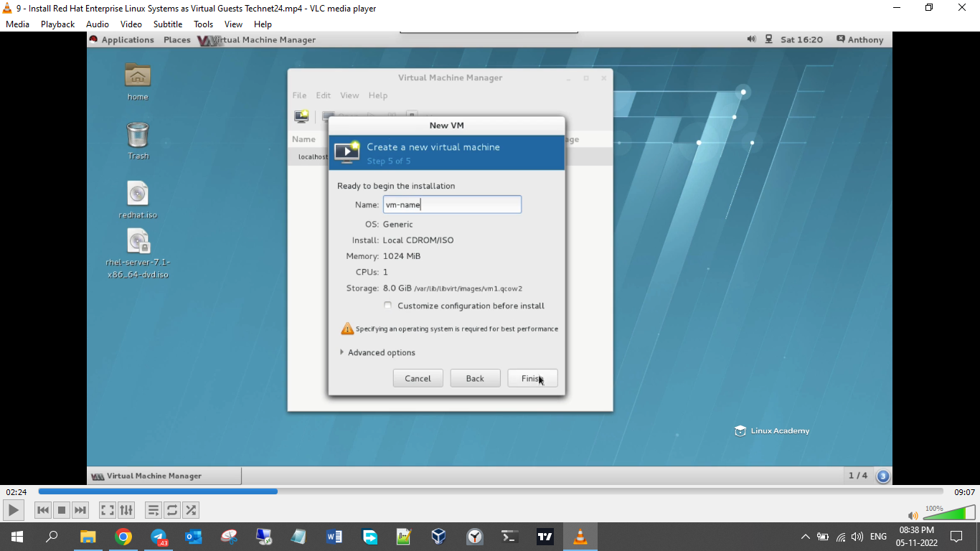Open Outlook from taskbar
980x551 pixels.
point(194,537)
